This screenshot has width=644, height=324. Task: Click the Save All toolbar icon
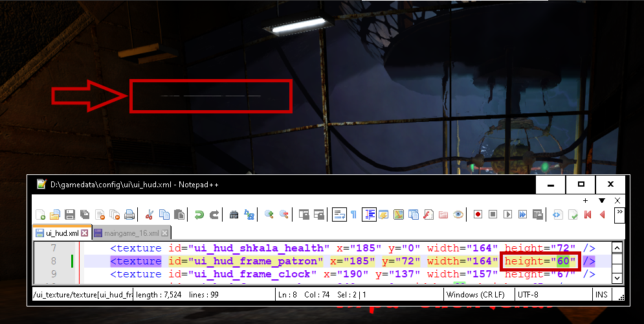point(85,214)
